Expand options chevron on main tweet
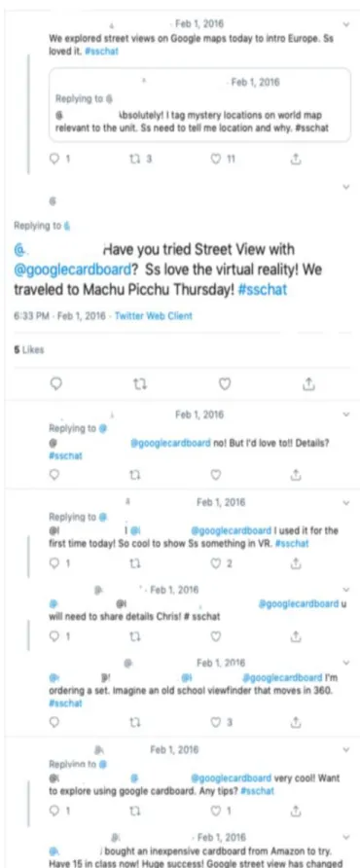 click(346, 188)
